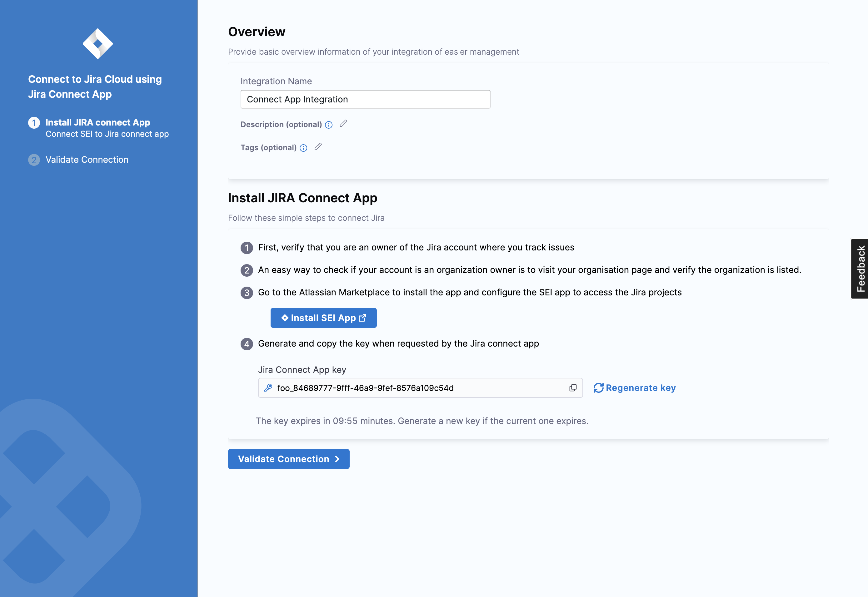Screen dimensions: 868x597
Task: Click the Tags (optional) label
Action: pos(268,148)
